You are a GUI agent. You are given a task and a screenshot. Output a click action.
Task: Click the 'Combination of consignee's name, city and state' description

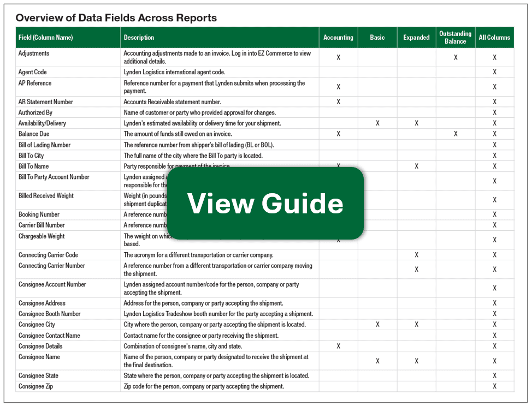[x=183, y=346]
